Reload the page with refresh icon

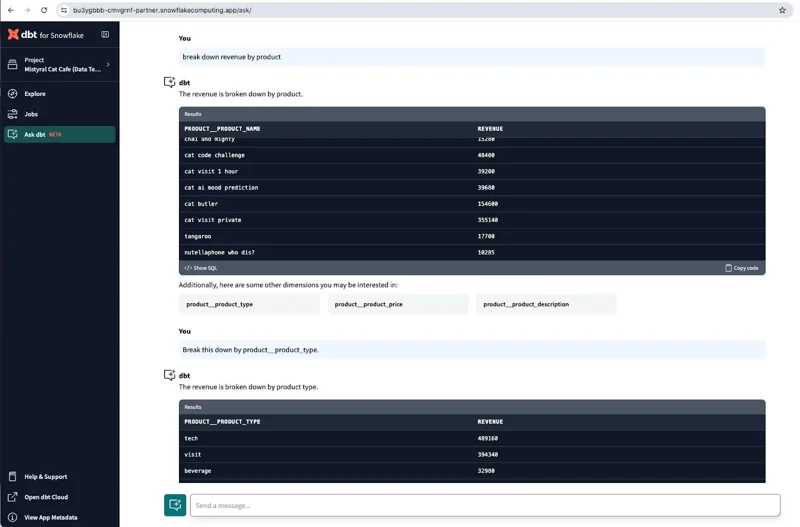pos(44,10)
